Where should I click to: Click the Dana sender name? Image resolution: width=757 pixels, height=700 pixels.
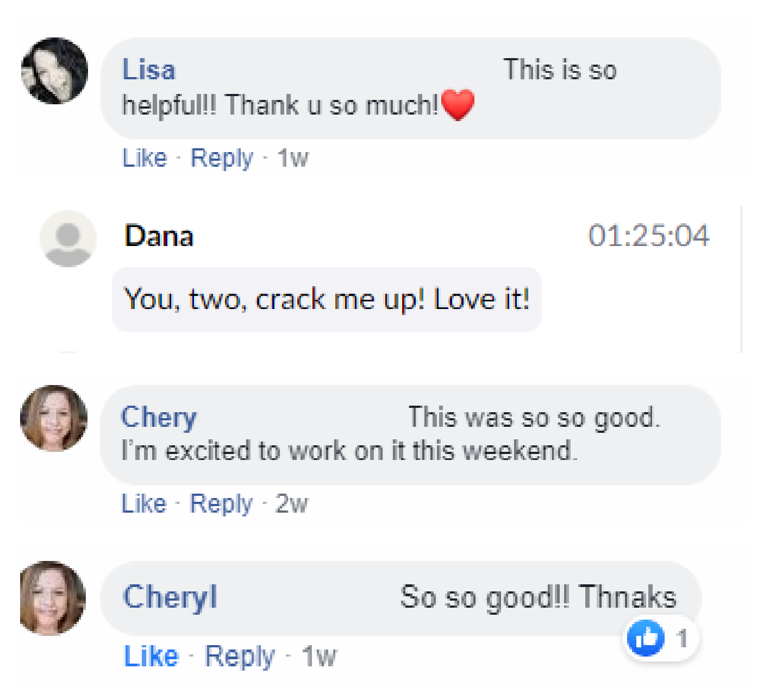[159, 236]
